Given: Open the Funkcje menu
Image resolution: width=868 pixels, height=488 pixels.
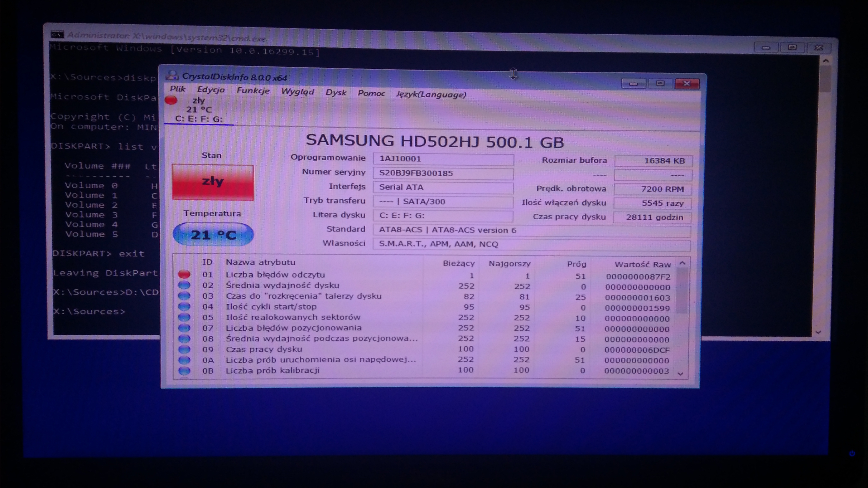Looking at the screenshot, I should (x=253, y=91).
